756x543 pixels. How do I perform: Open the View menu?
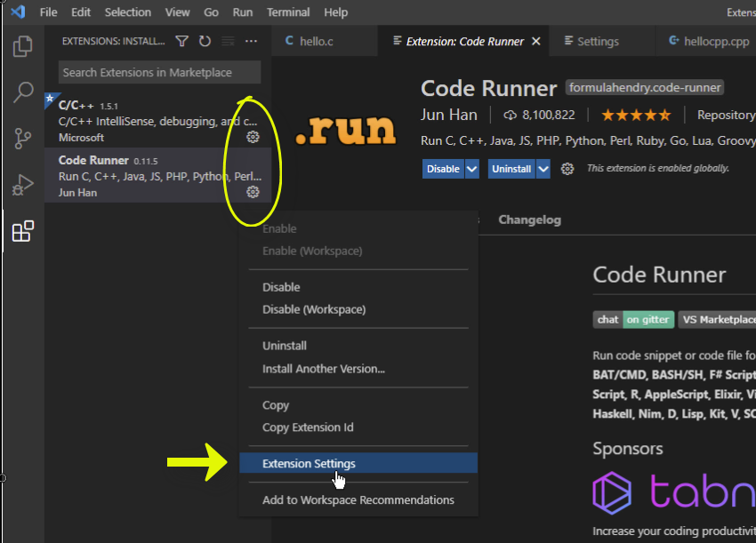click(177, 12)
